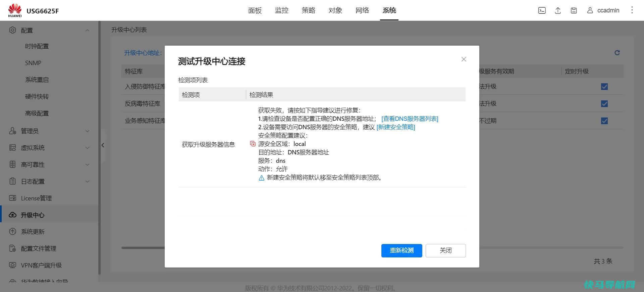Select the 获取升级服务器信息 row label
644x292 pixels.
pos(208,144)
